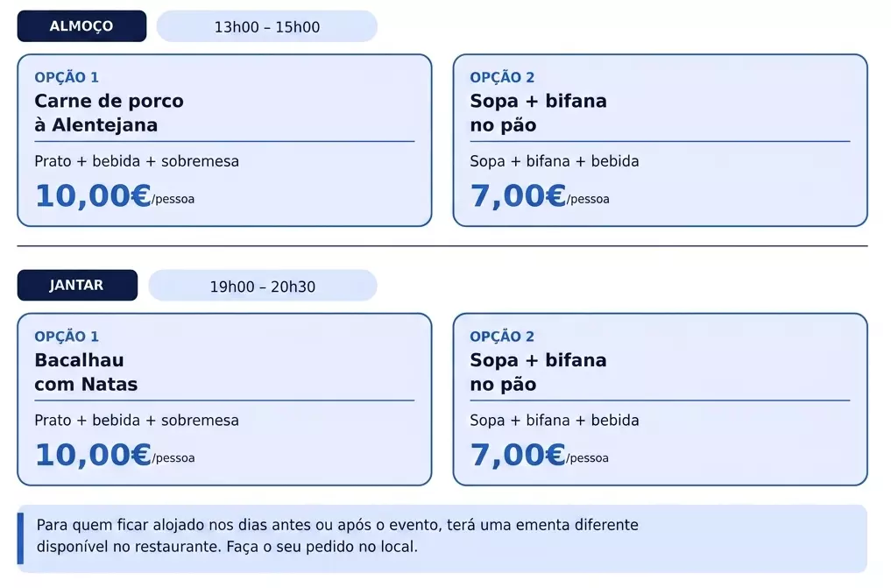Click the 10,00€ price under Bacalhau com Natas
The image size is (891, 588).
point(93,455)
